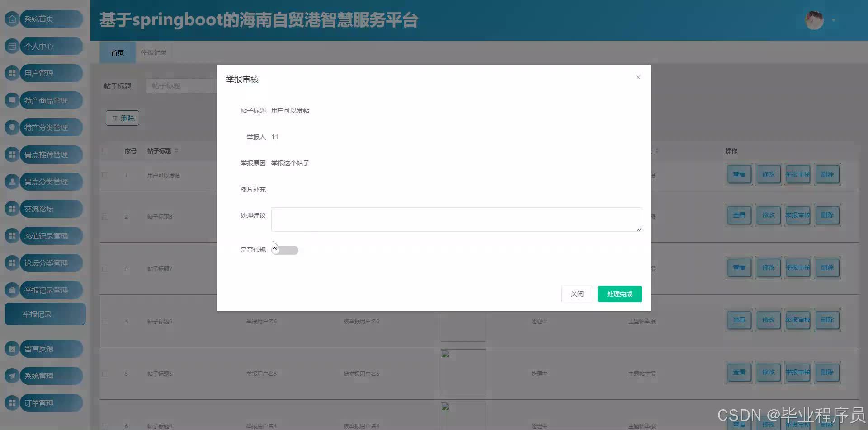868x430 pixels.
Task: Select the 交流论坛 forum icon
Action: coord(12,209)
